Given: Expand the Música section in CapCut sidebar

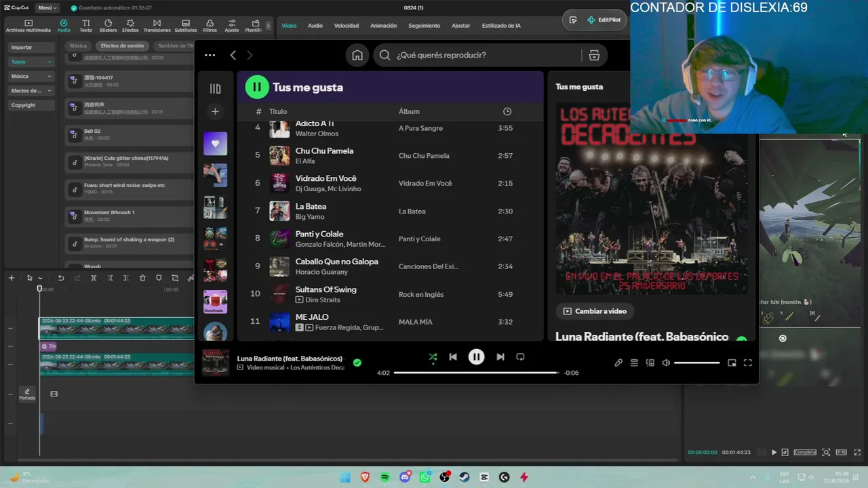Looking at the screenshot, I should (x=31, y=76).
